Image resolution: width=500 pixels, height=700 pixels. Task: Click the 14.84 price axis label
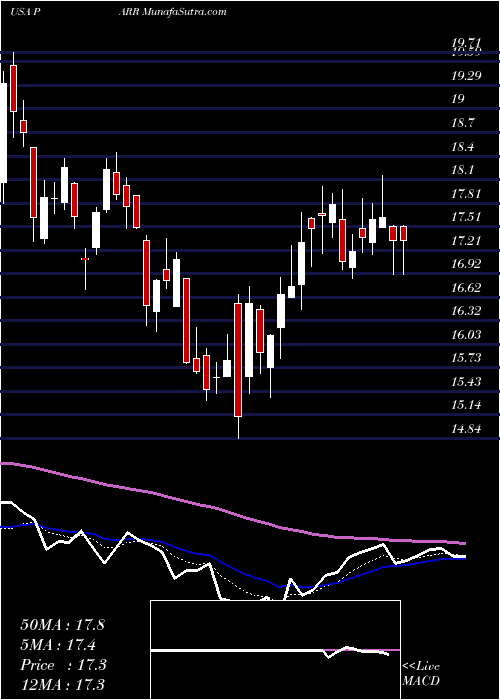[467, 429]
